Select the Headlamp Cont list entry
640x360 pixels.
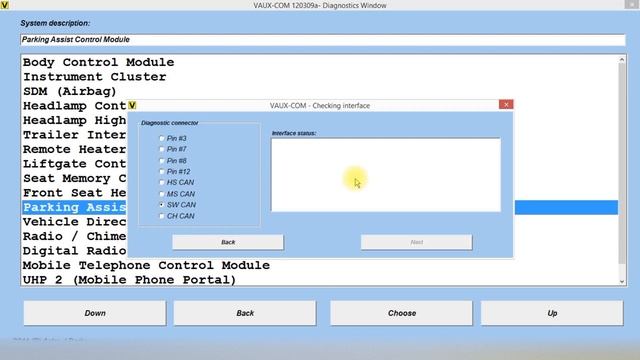(75, 106)
